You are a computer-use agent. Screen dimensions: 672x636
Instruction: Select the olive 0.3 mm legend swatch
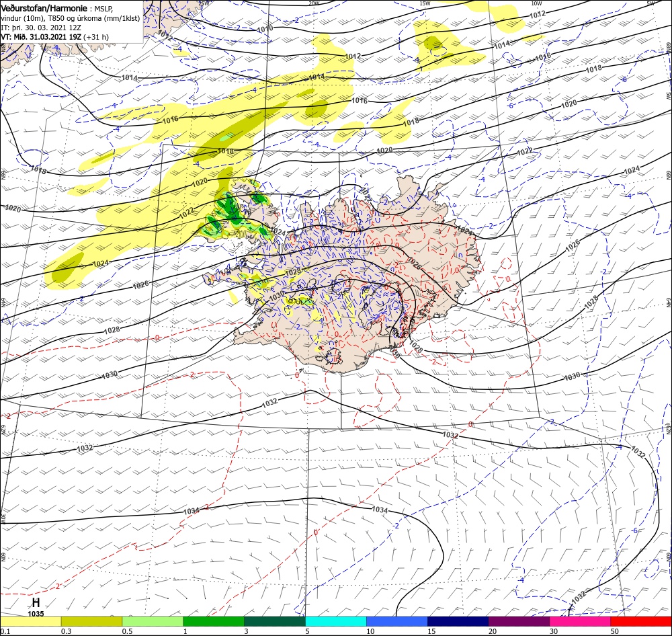pyautogui.click(x=91, y=622)
